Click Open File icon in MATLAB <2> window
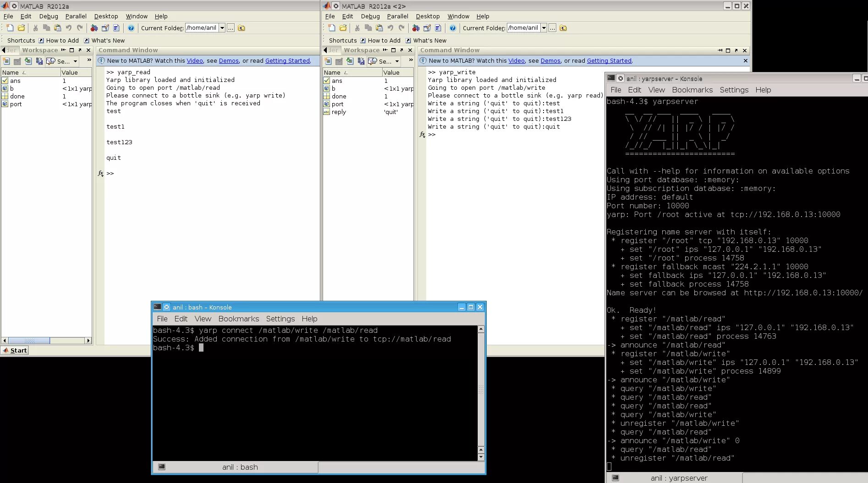 point(343,28)
